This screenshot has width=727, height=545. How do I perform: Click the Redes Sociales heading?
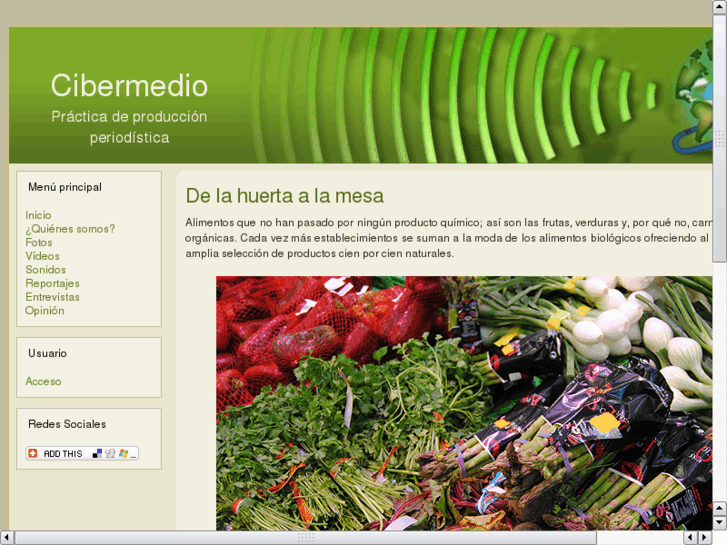tap(67, 424)
